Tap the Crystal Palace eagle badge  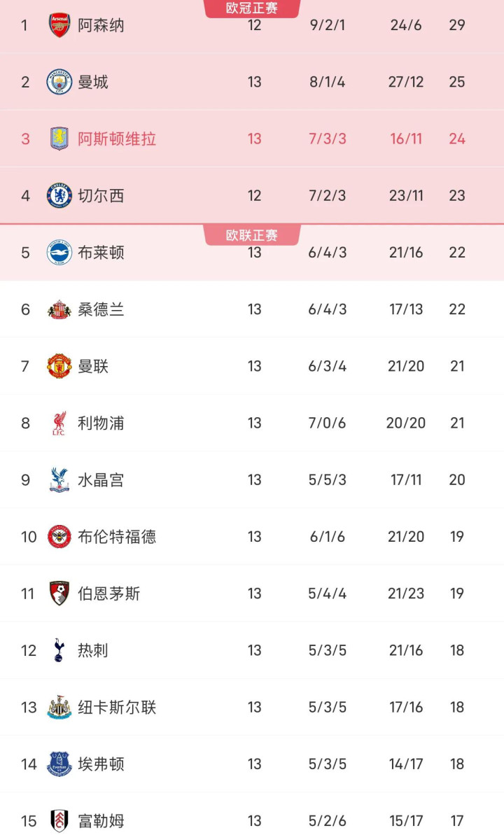pos(59,479)
